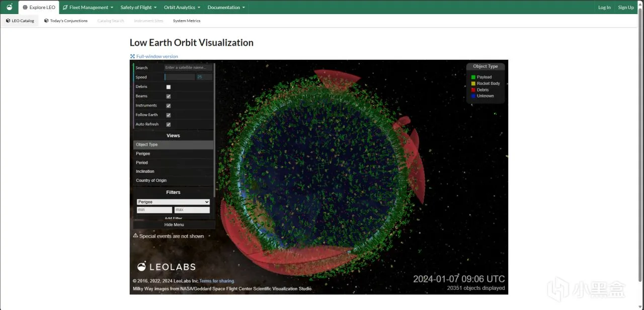The width and height of the screenshot is (644, 310).
Task: Select Country of Origin view
Action: point(173,180)
